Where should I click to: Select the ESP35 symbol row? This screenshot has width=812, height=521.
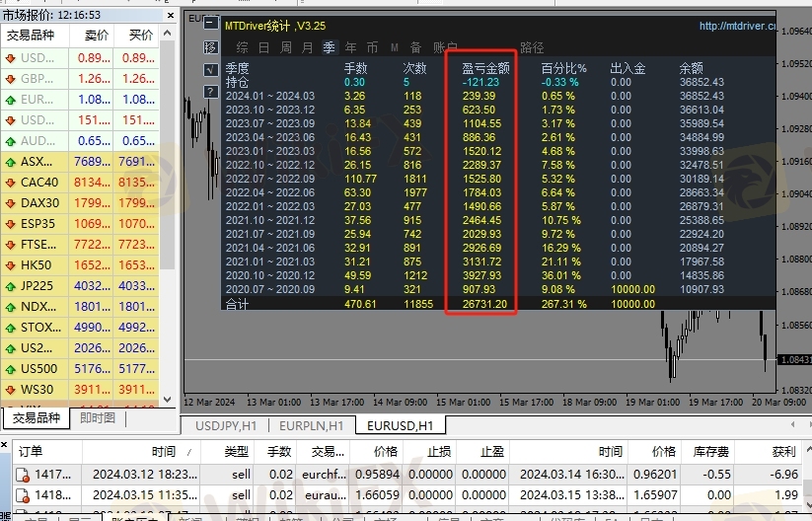point(80,224)
